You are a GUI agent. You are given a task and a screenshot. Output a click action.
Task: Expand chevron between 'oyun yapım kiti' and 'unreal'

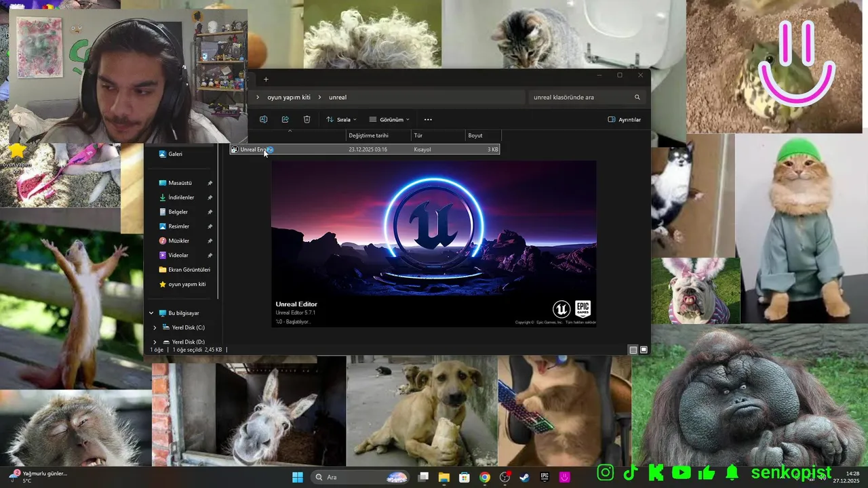coord(319,97)
